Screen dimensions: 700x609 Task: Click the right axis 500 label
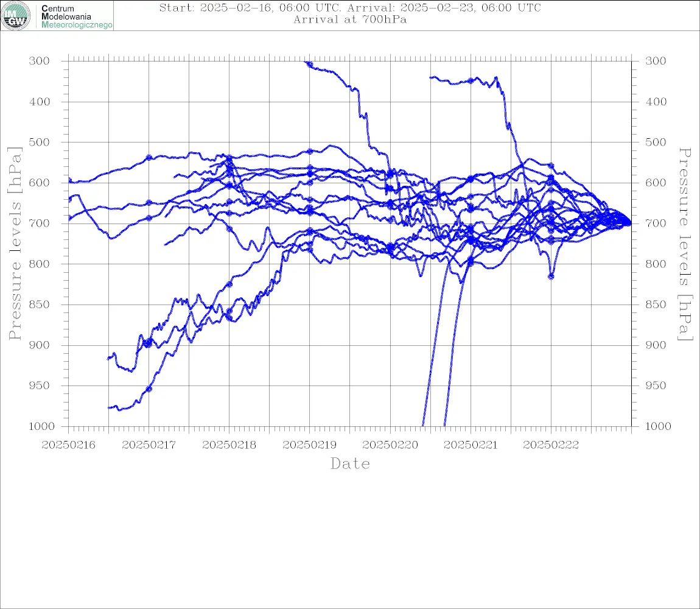pyautogui.click(x=656, y=142)
